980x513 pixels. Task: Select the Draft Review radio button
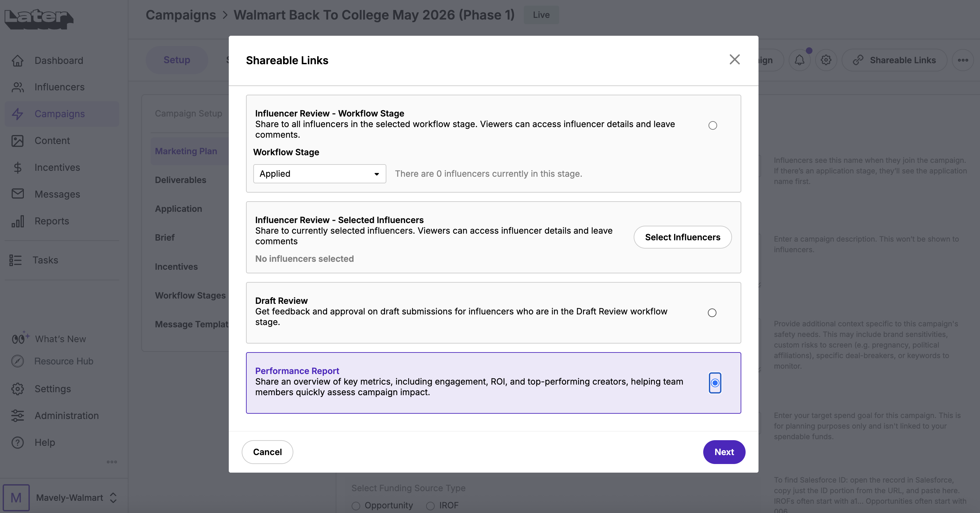712,312
